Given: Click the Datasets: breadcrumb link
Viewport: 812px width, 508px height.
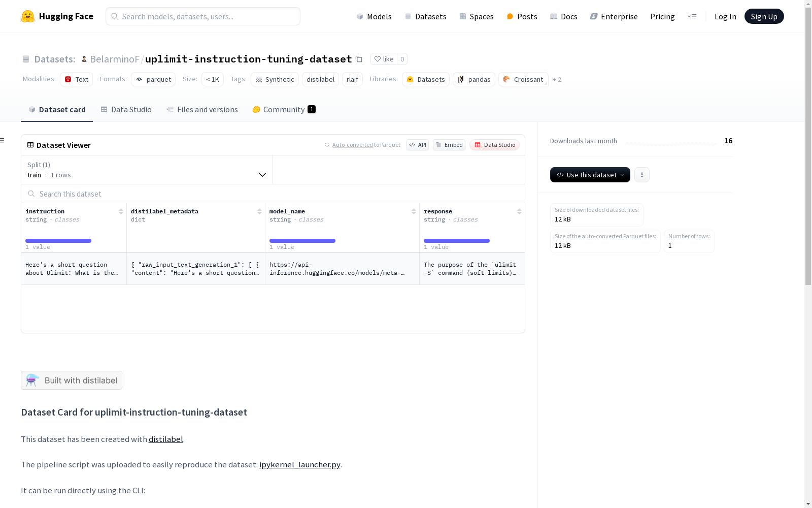Looking at the screenshot, I should click(x=55, y=59).
